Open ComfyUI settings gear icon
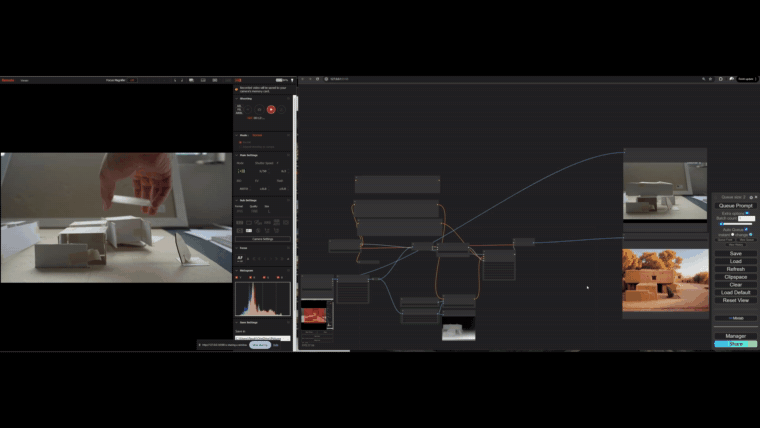The width and height of the screenshot is (760, 428). point(751,197)
